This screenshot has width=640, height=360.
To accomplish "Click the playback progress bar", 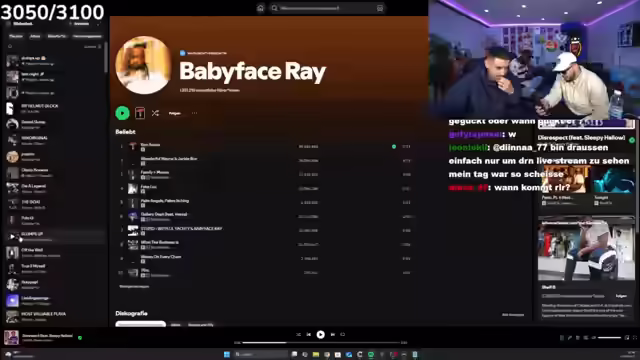I will click(320, 342).
